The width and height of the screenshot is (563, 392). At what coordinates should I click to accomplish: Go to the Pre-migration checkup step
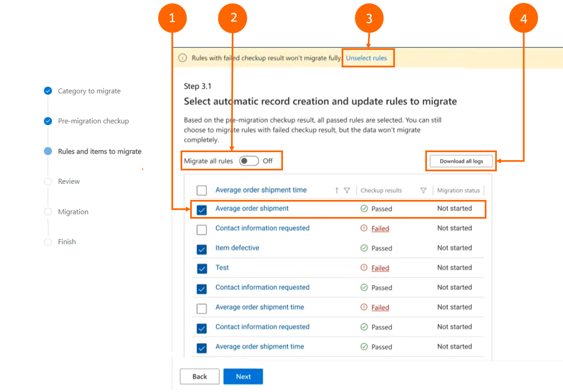pyautogui.click(x=93, y=121)
